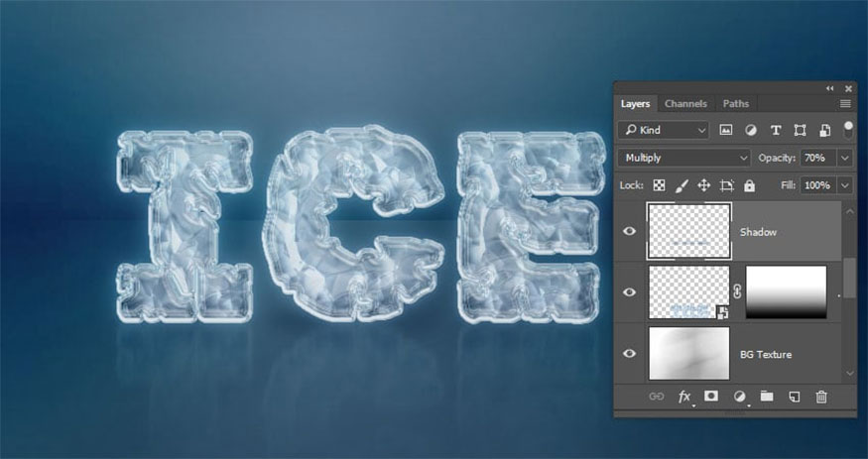Prevent artboard auto-nesting lock icon
Image resolution: width=868 pixels, height=459 pixels.
coord(726,185)
